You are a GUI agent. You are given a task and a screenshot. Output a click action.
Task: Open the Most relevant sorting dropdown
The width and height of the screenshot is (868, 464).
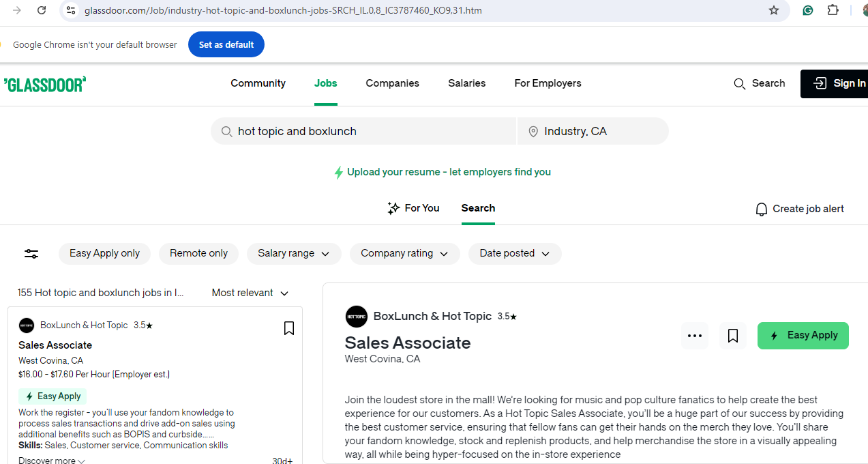tap(250, 293)
